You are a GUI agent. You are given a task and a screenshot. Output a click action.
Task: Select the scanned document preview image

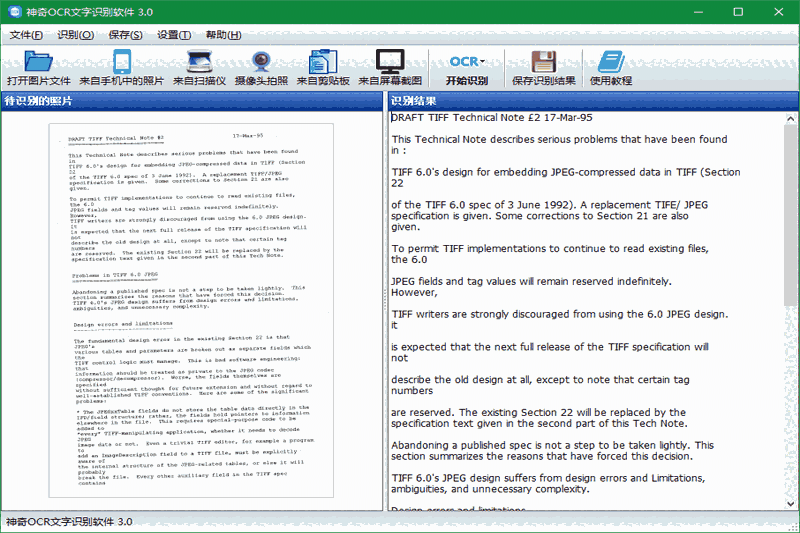[191, 310]
